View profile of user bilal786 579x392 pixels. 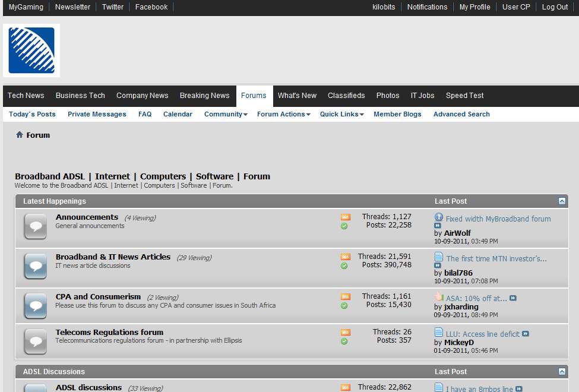458,273
